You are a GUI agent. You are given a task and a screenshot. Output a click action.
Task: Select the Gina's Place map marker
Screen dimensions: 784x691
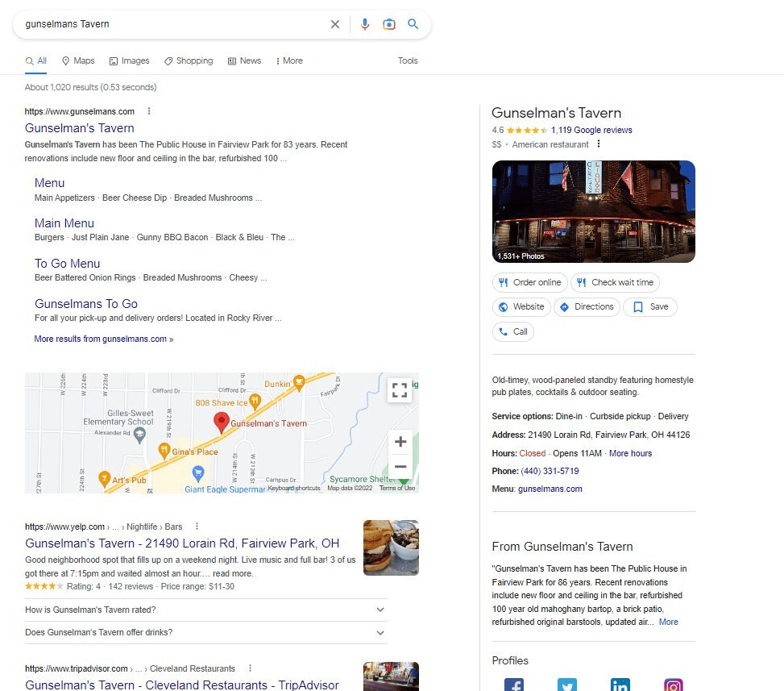164,451
